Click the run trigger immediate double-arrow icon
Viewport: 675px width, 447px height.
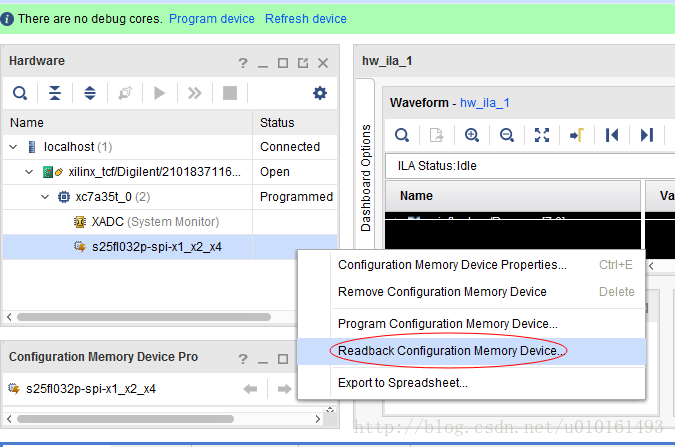click(195, 93)
